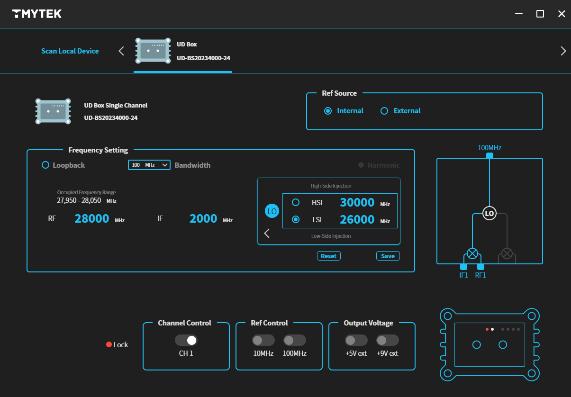This screenshot has width=571, height=397.
Task: Toggle the +5V ext output switch
Action: (x=356, y=340)
